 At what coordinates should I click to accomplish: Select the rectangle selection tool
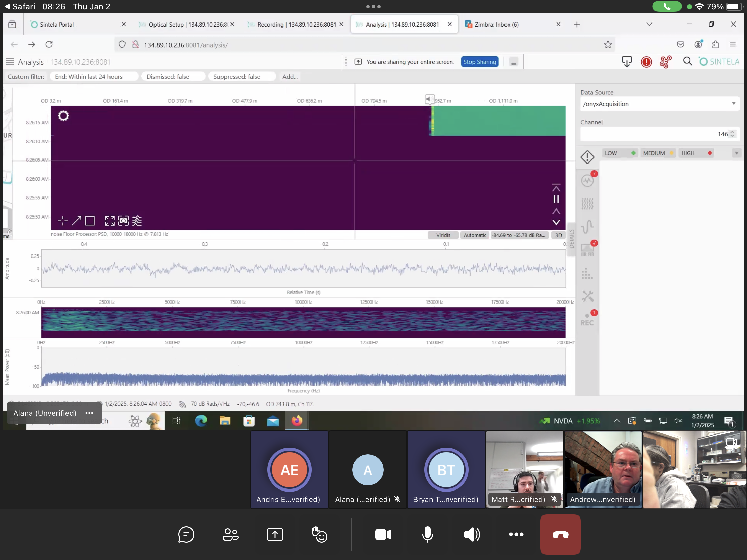[90, 221]
